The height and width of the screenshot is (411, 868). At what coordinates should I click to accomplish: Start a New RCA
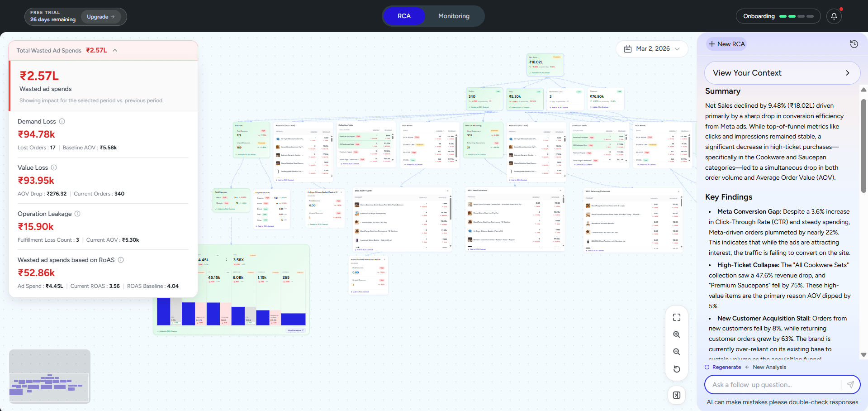(726, 44)
